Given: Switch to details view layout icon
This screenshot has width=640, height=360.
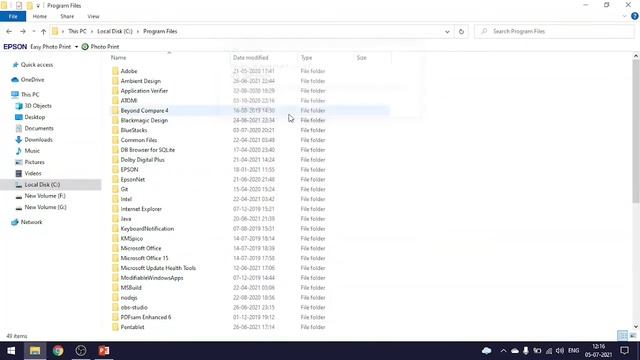Looking at the screenshot, I should (622, 336).
